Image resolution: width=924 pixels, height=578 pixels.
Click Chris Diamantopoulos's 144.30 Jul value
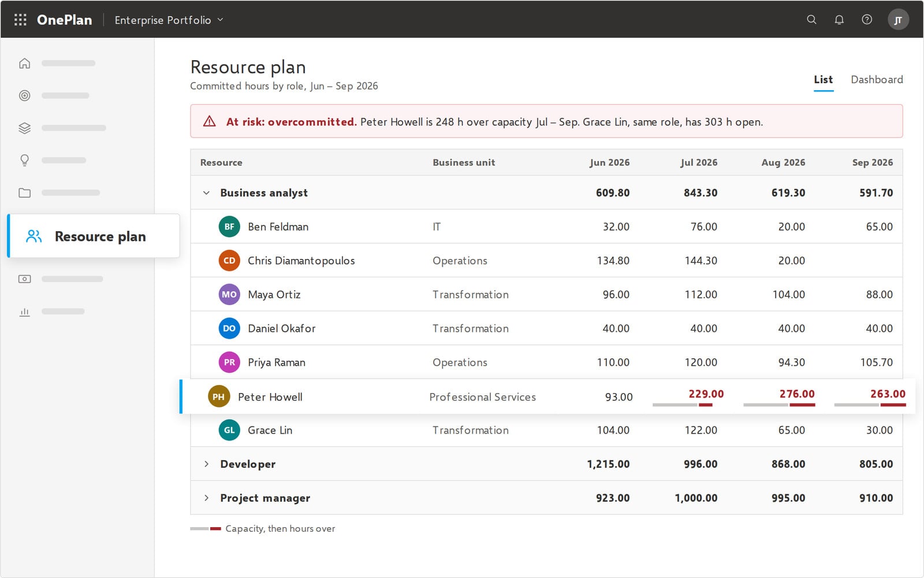(701, 261)
